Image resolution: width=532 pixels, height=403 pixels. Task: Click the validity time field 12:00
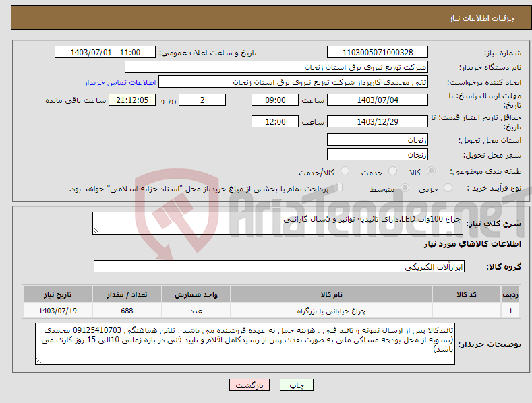pyautogui.click(x=275, y=121)
